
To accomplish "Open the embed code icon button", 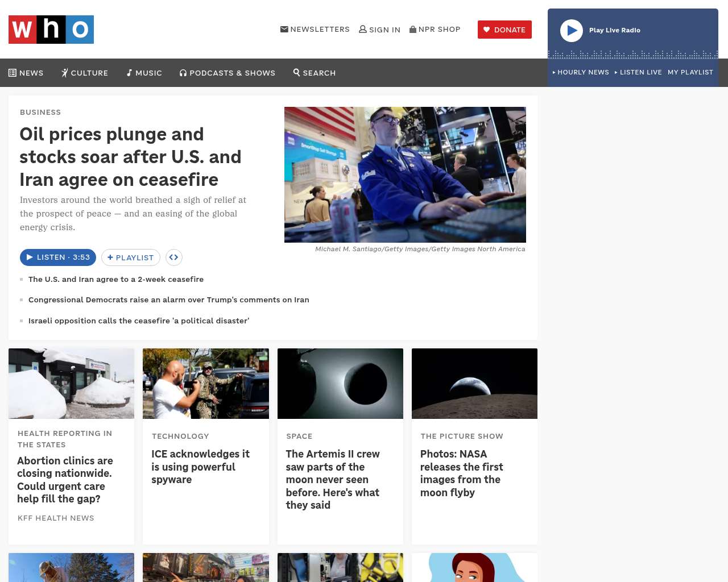I will (173, 257).
